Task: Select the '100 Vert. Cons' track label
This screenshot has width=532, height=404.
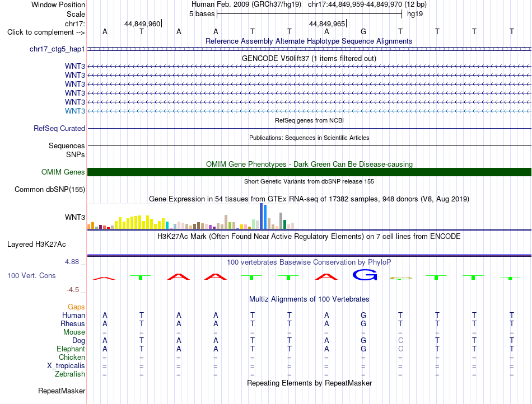Action: pyautogui.click(x=31, y=275)
